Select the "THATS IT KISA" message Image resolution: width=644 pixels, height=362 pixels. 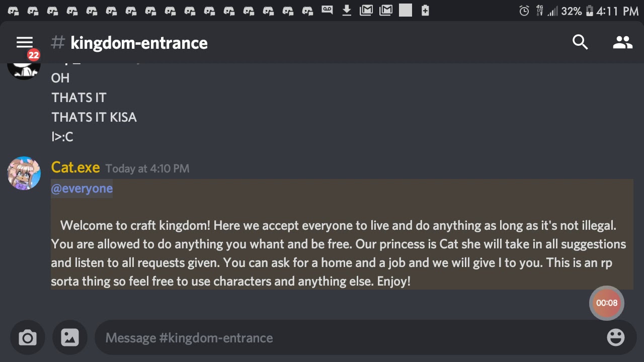pyautogui.click(x=94, y=117)
